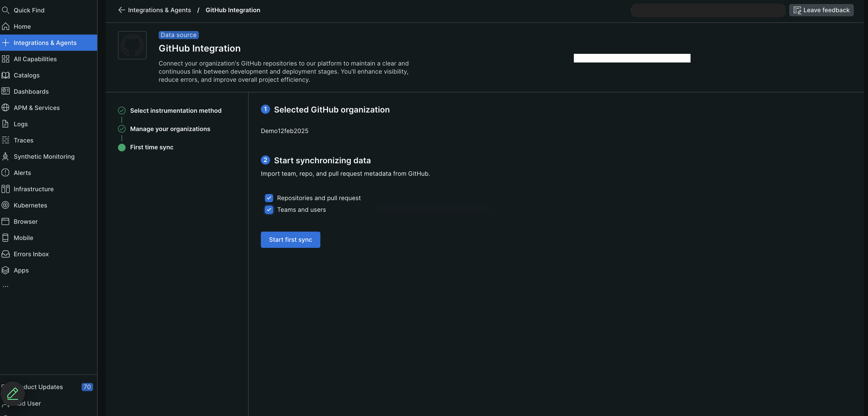Toggle the First time sync step indicator

[x=122, y=147]
